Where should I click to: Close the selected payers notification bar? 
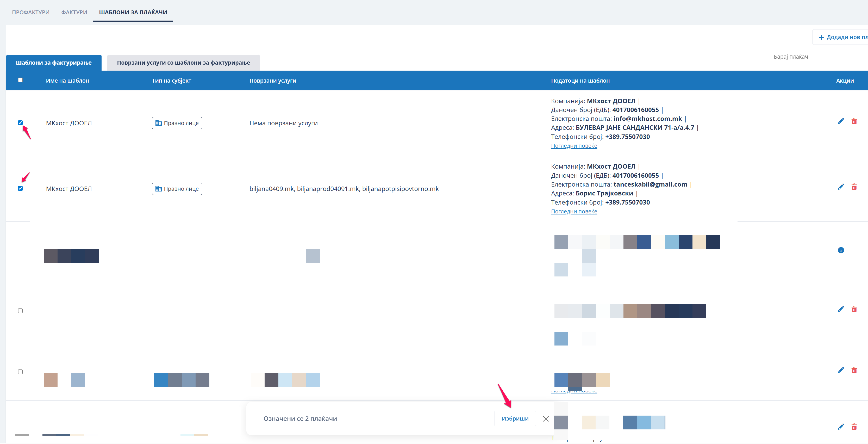(546, 419)
